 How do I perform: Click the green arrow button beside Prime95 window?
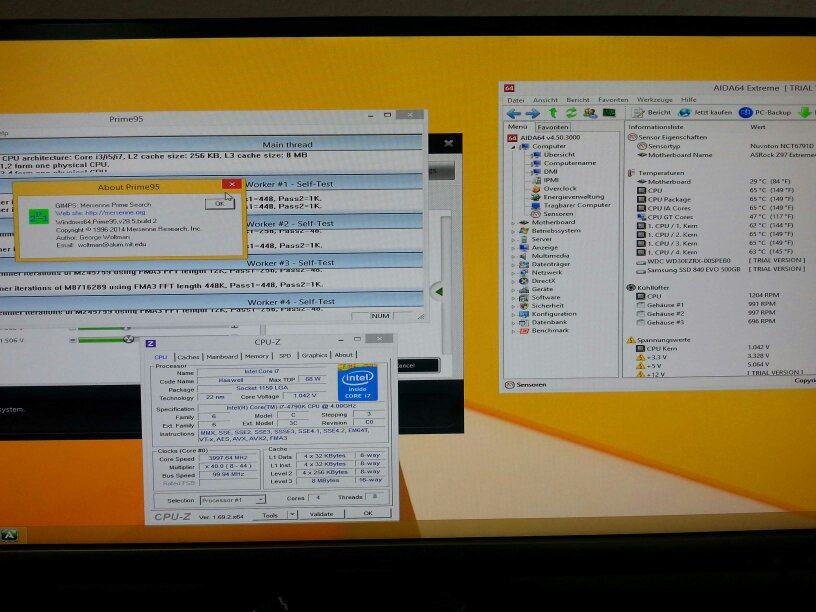click(x=438, y=291)
